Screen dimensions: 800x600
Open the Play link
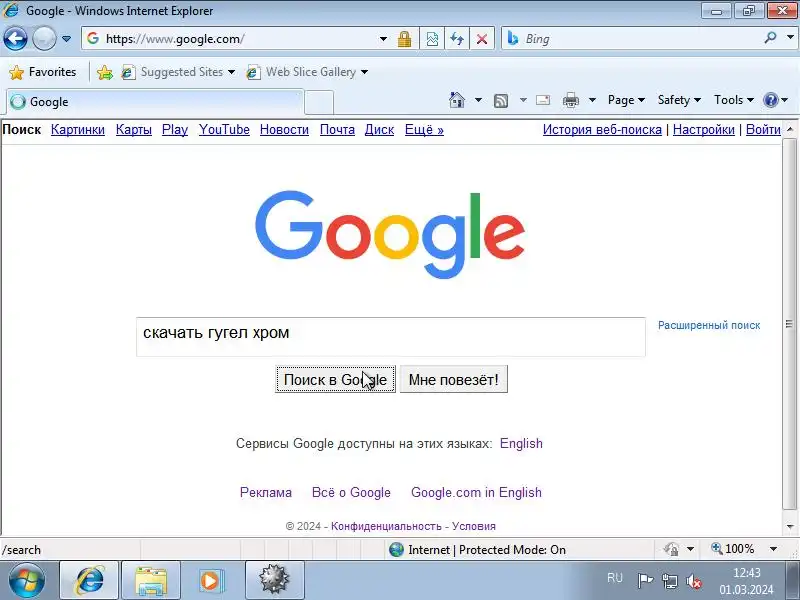[175, 130]
